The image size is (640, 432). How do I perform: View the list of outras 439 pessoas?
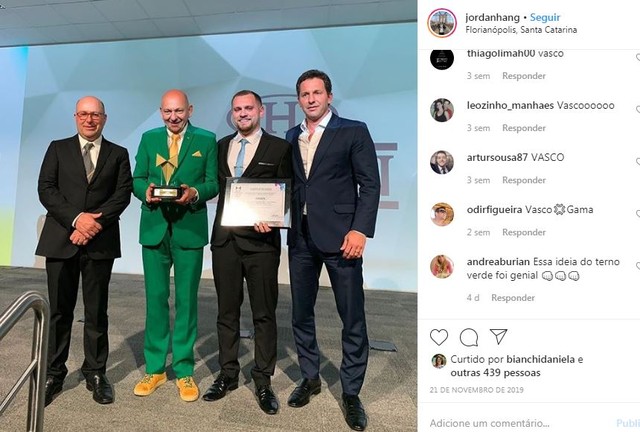coord(496,373)
